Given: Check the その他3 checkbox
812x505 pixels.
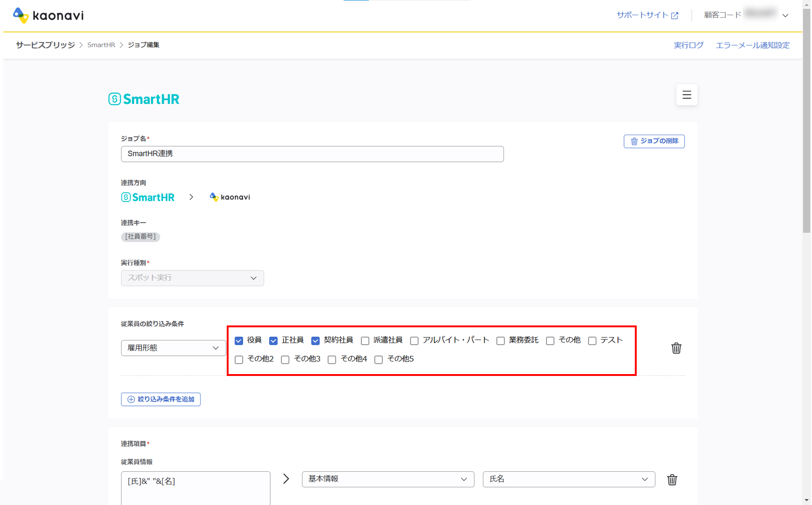Looking at the screenshot, I should click(285, 360).
